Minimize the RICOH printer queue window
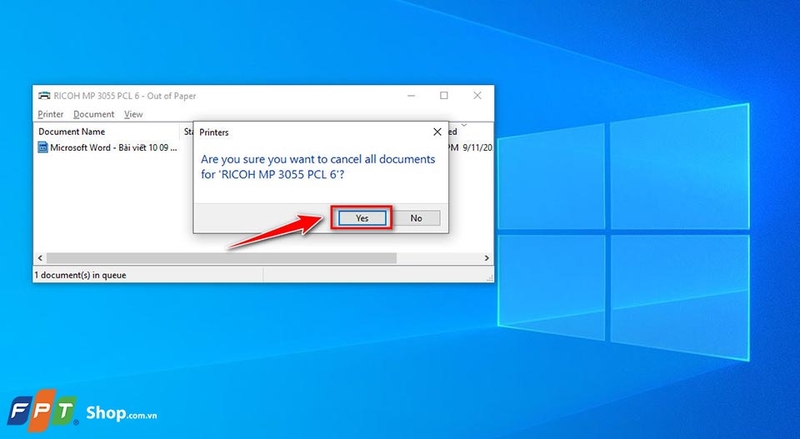 pos(411,95)
